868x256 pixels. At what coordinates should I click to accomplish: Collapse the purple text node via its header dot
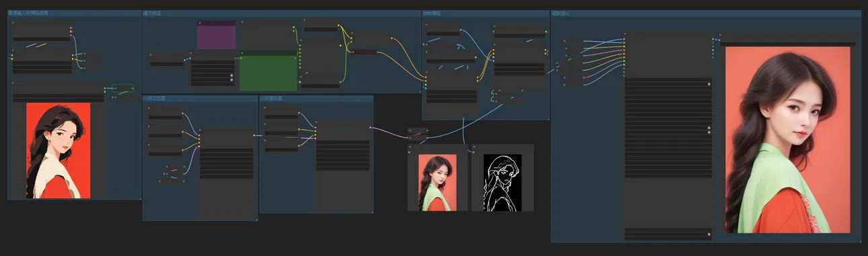tap(200, 23)
